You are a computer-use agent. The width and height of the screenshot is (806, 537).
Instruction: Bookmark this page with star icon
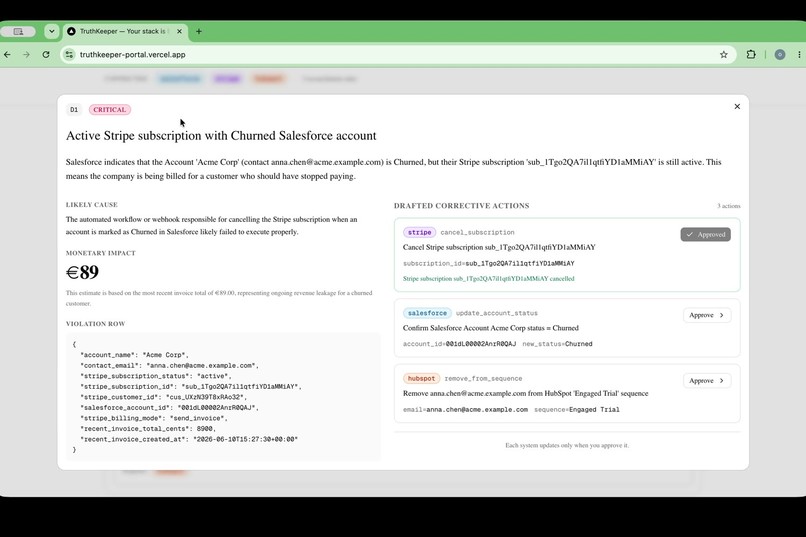[x=724, y=54]
